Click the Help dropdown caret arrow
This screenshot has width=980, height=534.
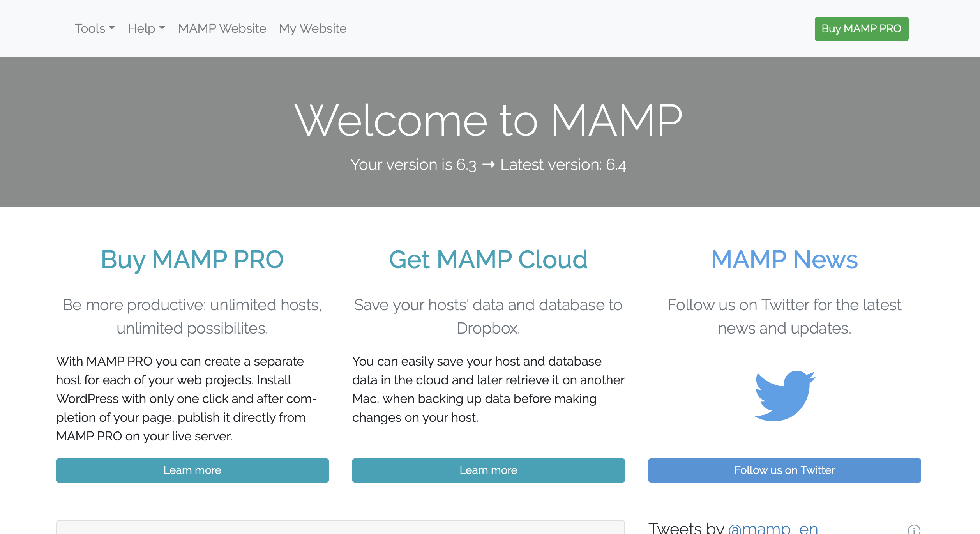(x=162, y=28)
